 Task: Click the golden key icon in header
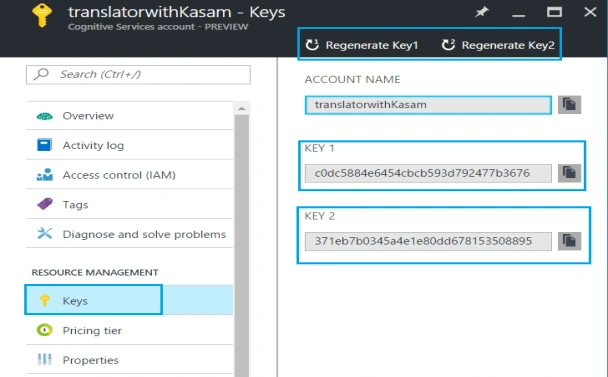tap(42, 16)
